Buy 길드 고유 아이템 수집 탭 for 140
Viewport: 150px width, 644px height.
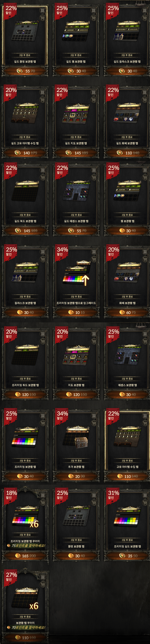point(25,153)
